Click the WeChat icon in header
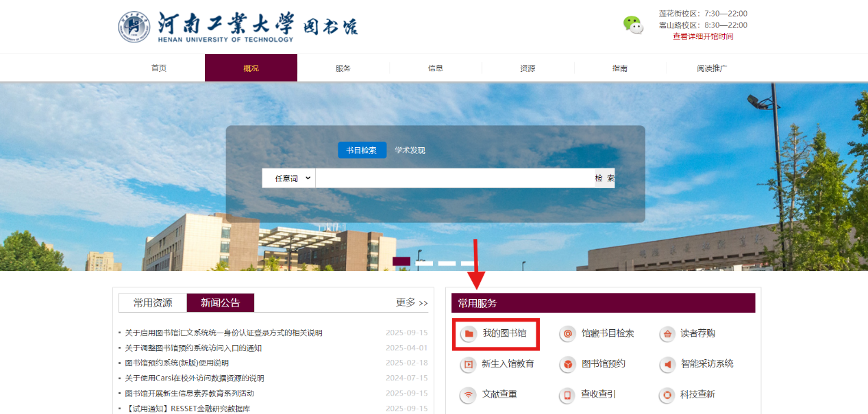The image size is (868, 414). coord(633,25)
